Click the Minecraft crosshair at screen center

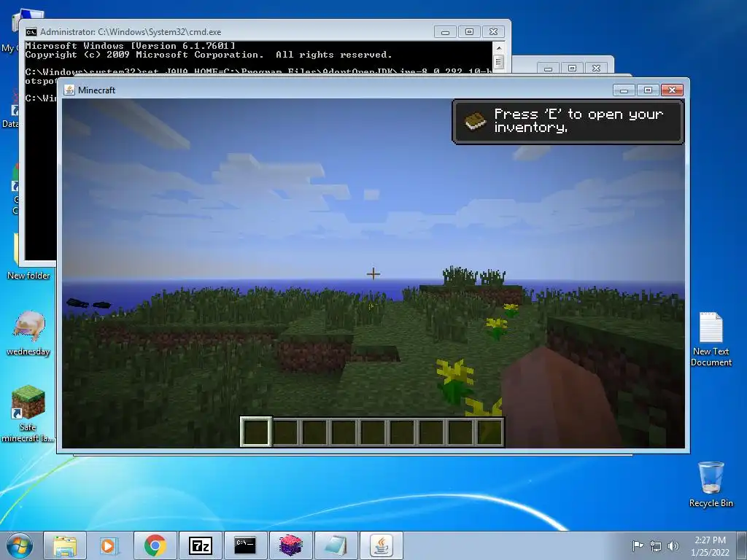click(x=373, y=274)
